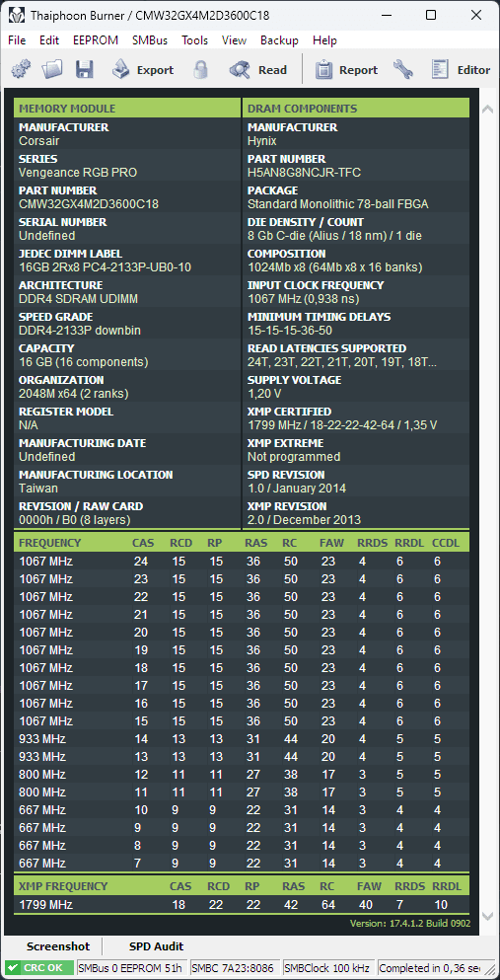Open the Editor toolbar button

(461, 69)
